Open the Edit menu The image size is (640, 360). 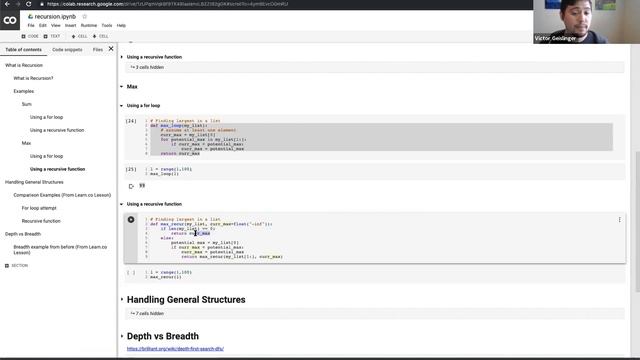[x=43, y=25]
